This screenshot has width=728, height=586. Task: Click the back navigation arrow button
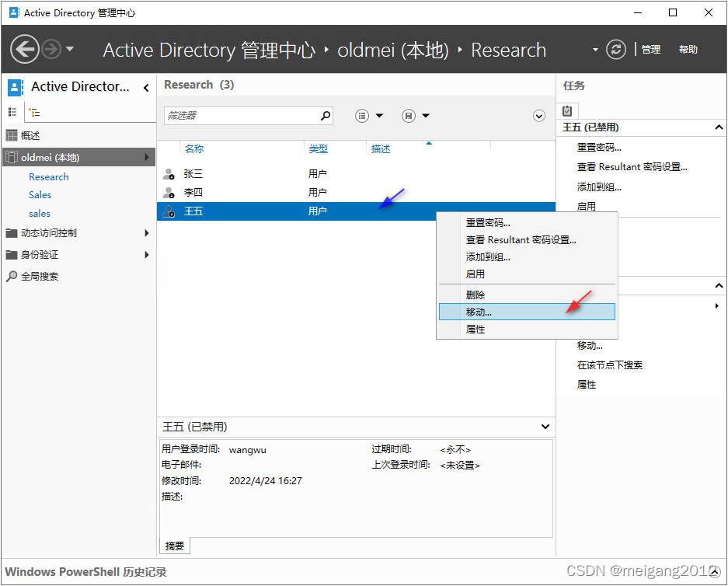pos(24,49)
